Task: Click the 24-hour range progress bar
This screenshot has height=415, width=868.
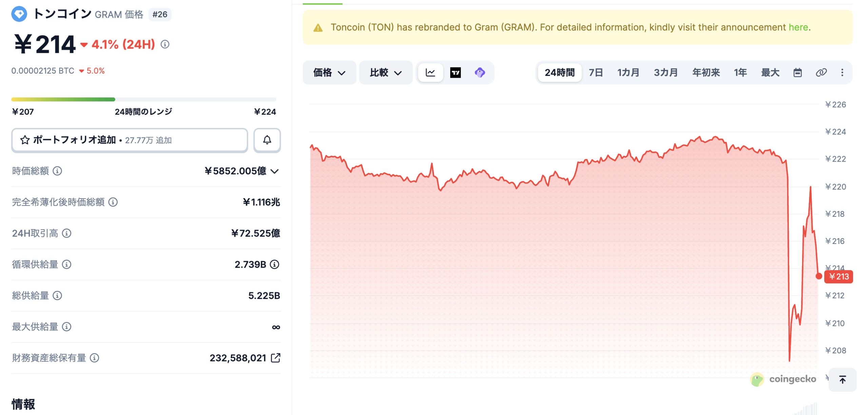Action: pos(144,99)
